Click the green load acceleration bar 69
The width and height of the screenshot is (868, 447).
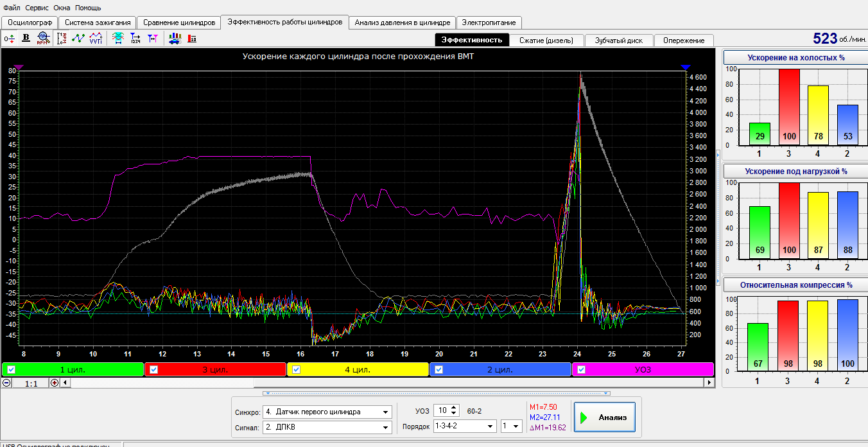(x=759, y=232)
